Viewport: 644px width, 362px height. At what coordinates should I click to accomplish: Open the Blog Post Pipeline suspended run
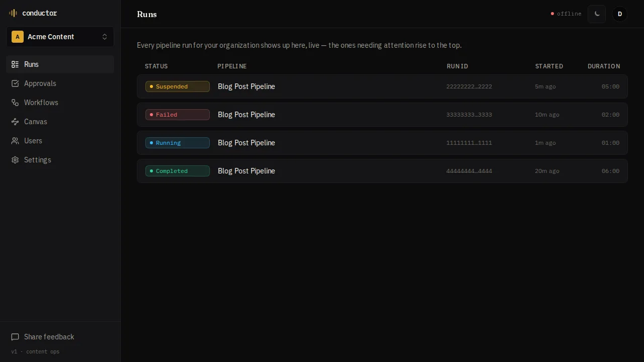tap(382, 86)
